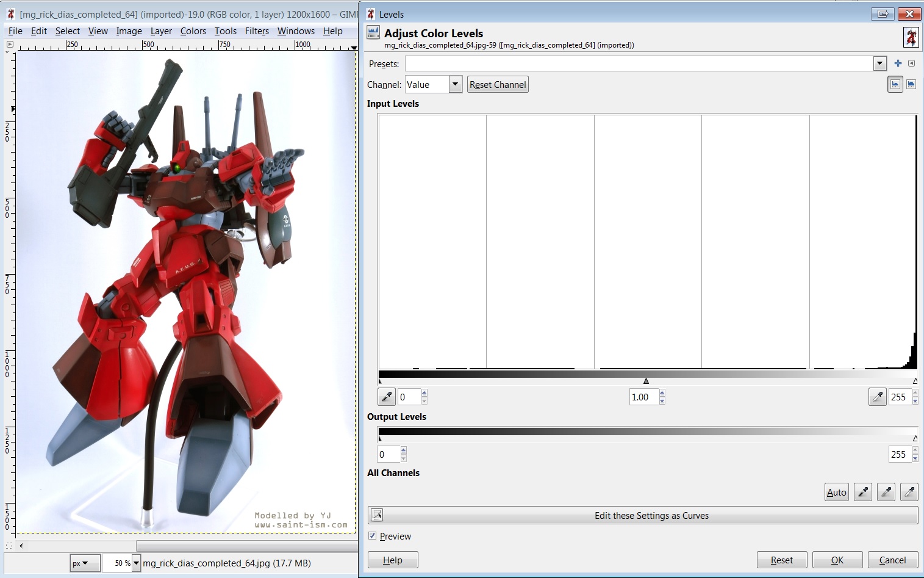Click the gamma value stepper arrows
The height and width of the screenshot is (578, 924).
[662, 397]
